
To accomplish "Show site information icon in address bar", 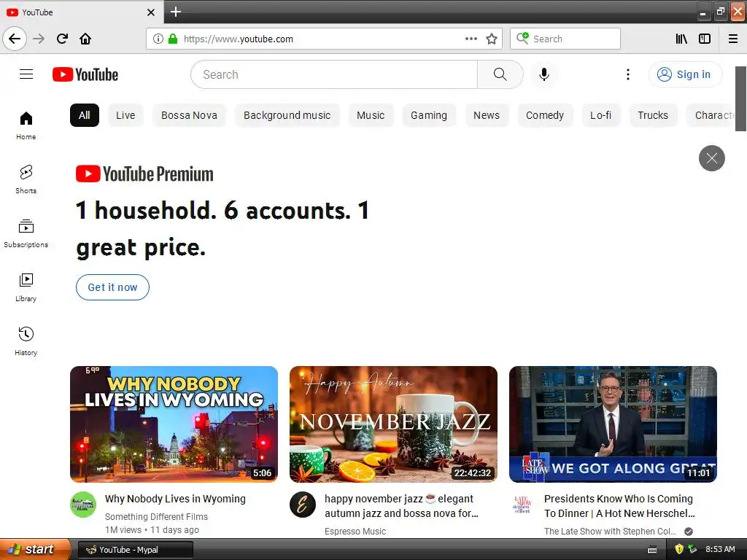I will pos(158,39).
